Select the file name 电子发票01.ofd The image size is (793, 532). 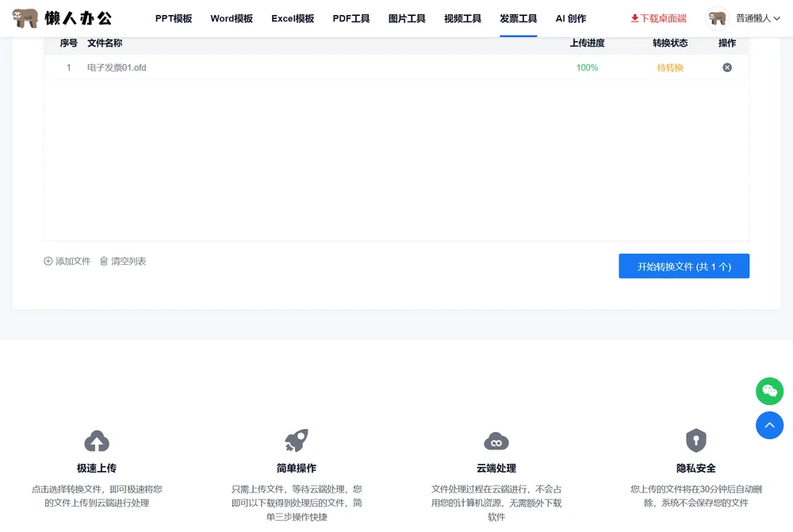click(117, 67)
